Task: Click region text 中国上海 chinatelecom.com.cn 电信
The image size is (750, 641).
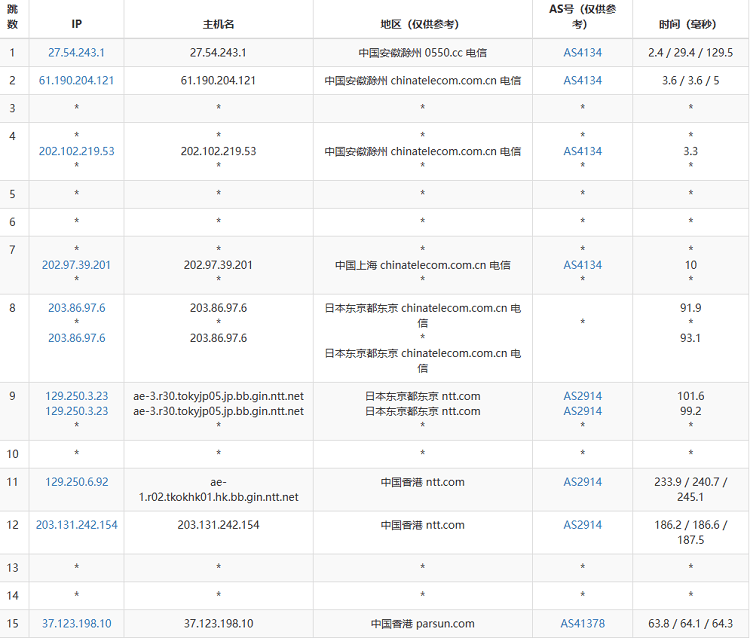Action: [423, 265]
